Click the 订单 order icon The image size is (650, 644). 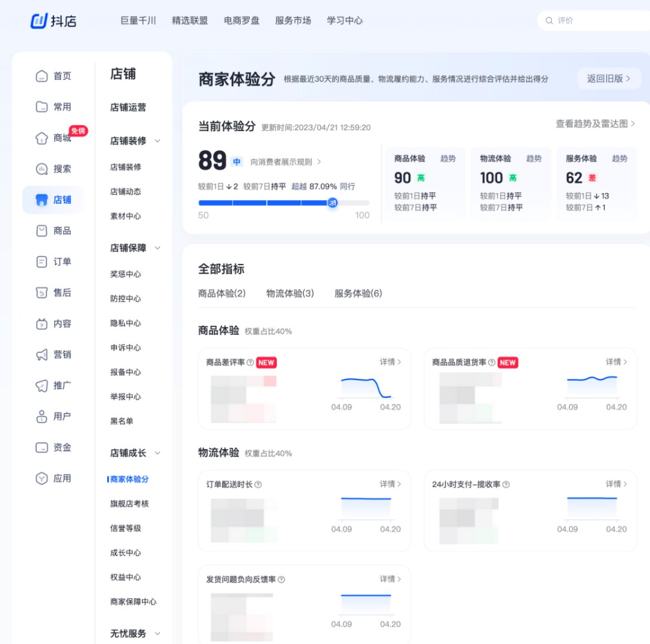pos(41,261)
